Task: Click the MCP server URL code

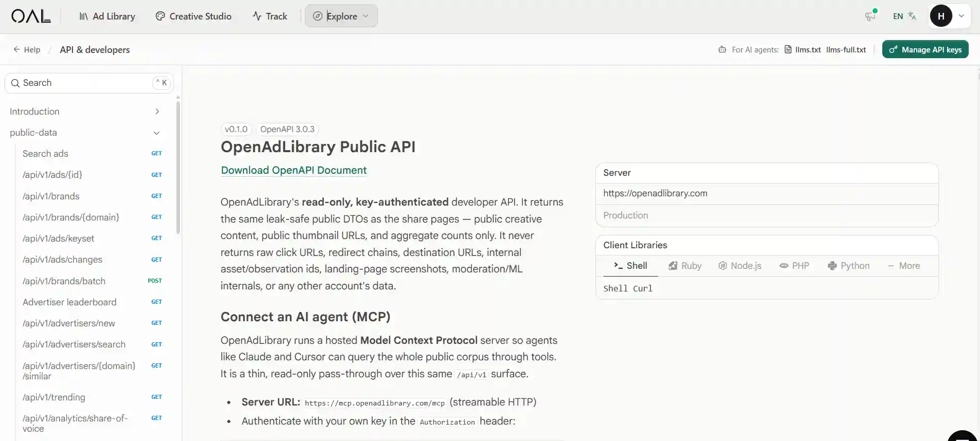Action: point(374,403)
